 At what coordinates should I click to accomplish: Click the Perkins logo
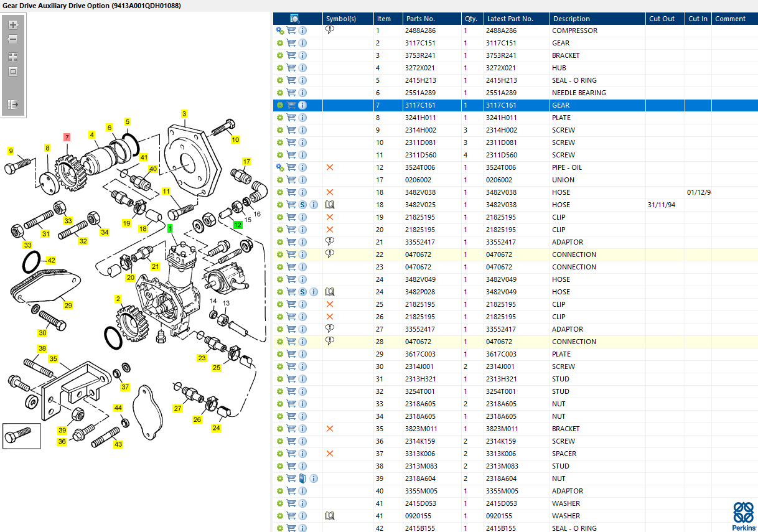click(x=744, y=516)
